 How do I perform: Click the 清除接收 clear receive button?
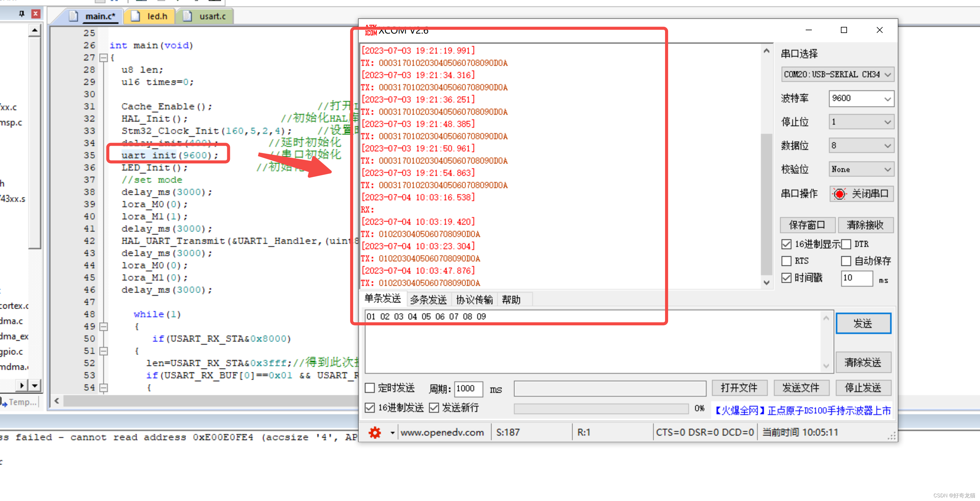point(866,225)
